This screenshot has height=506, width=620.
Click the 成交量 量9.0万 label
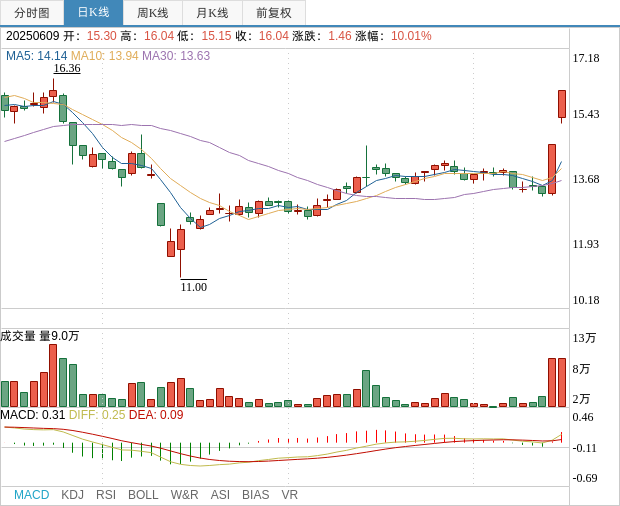(40, 336)
